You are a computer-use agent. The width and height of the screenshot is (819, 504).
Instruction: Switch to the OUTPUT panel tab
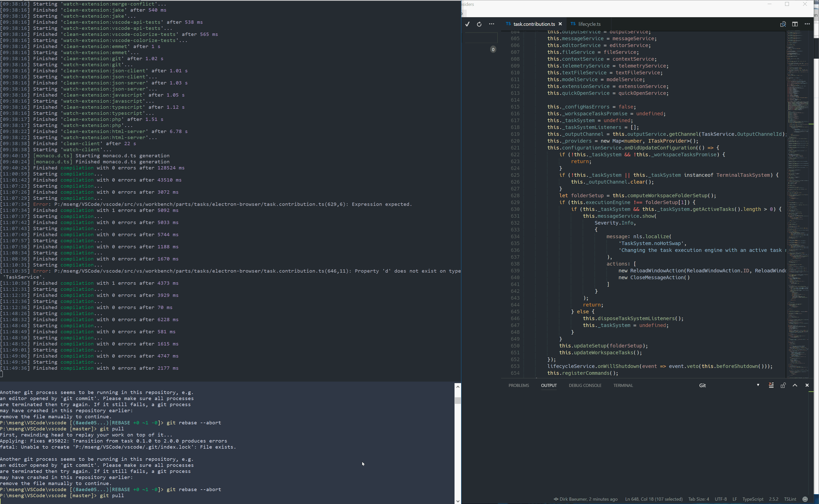549,385
